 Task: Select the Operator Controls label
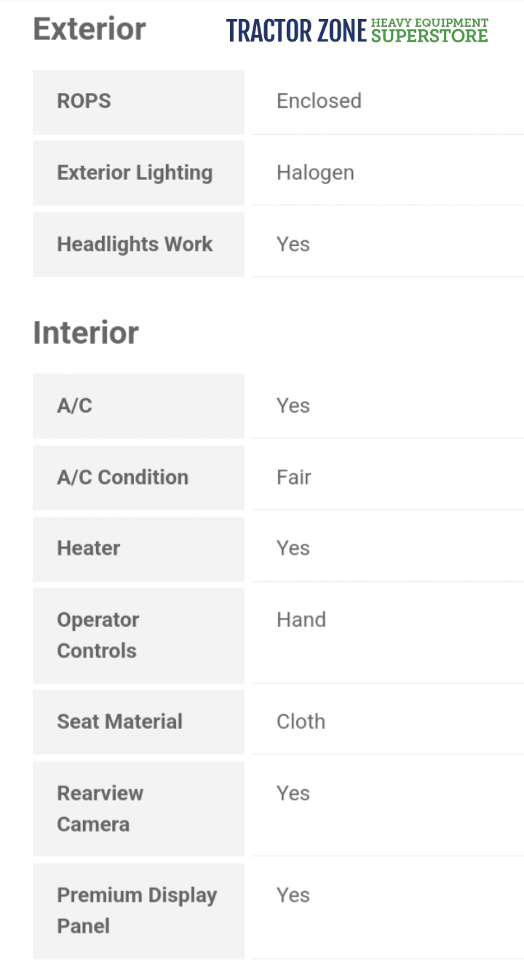coord(98,635)
